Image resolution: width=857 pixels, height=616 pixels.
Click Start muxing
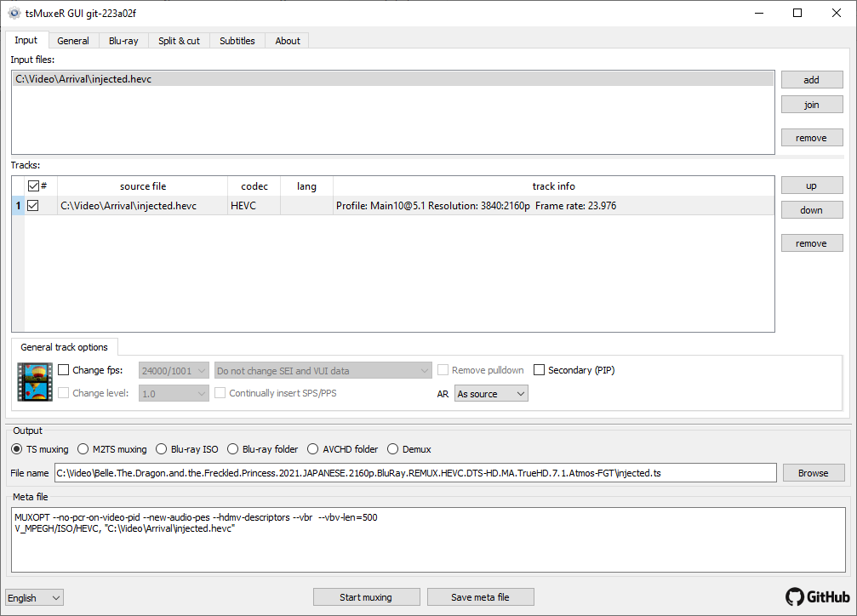click(366, 597)
